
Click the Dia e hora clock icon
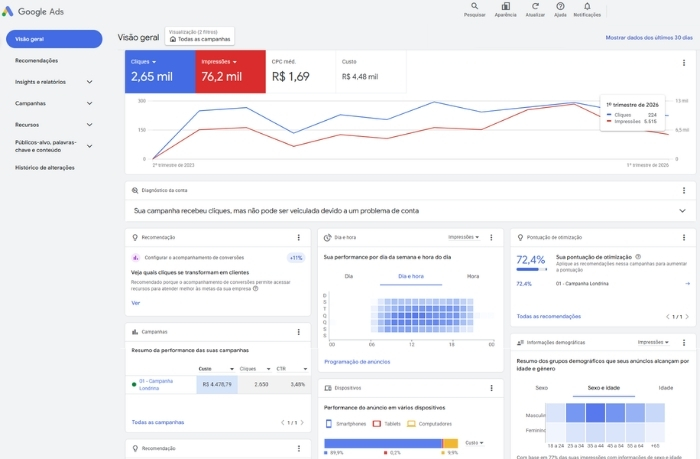[327, 238]
